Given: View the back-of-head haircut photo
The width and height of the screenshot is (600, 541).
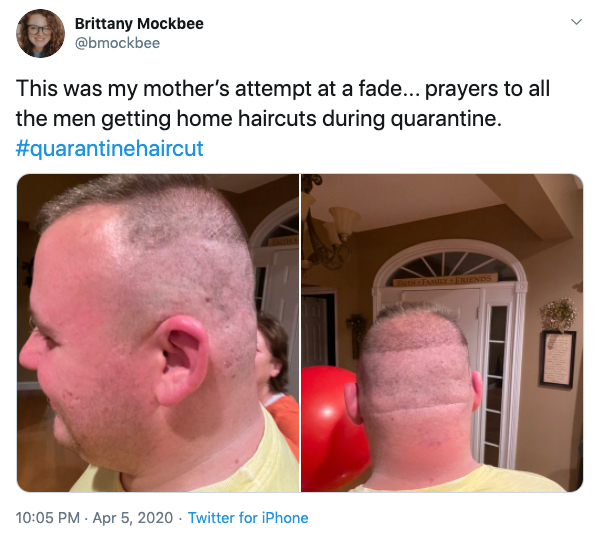Looking at the screenshot, I should pos(442,333).
